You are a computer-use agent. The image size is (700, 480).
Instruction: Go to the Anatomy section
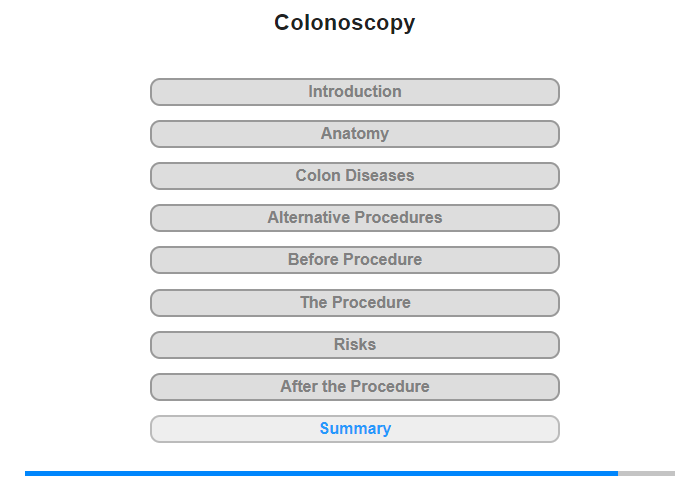click(x=354, y=134)
